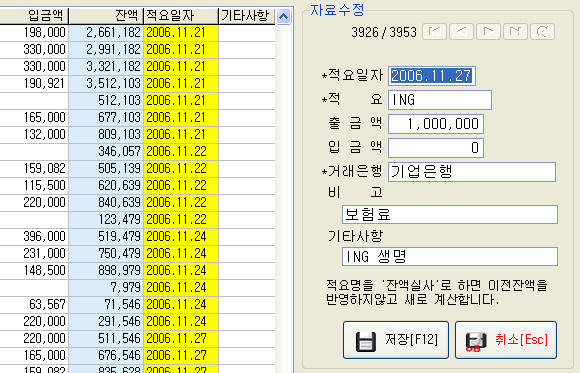Sort by 잔액 column header
This screenshot has height=373, width=580.
pyautogui.click(x=106, y=16)
